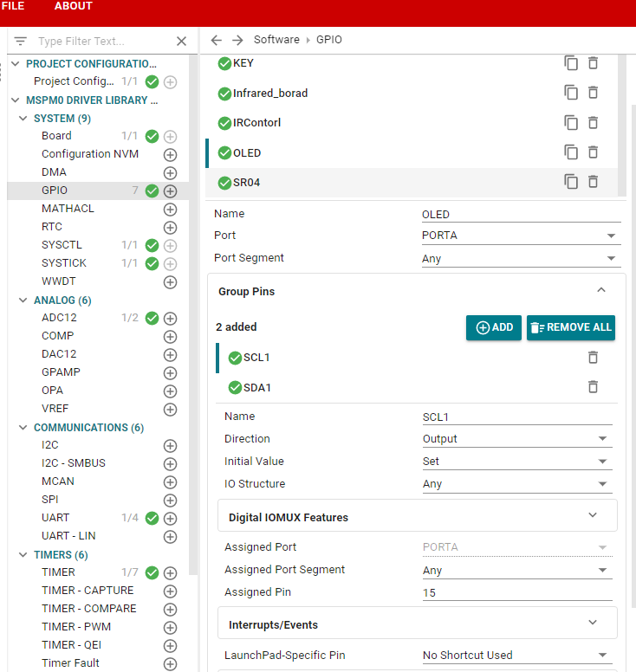
Task: Open the Port Segment dropdown
Action: [x=521, y=258]
